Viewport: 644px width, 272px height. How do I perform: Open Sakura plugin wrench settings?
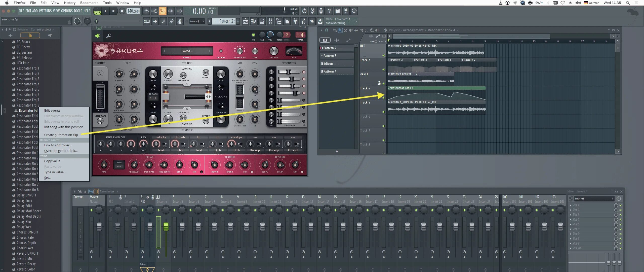(109, 36)
